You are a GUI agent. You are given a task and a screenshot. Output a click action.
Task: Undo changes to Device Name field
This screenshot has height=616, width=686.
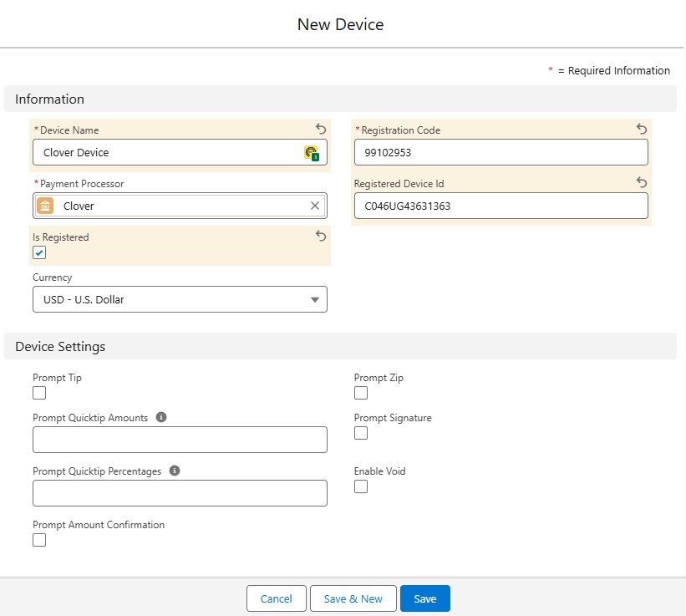321,129
